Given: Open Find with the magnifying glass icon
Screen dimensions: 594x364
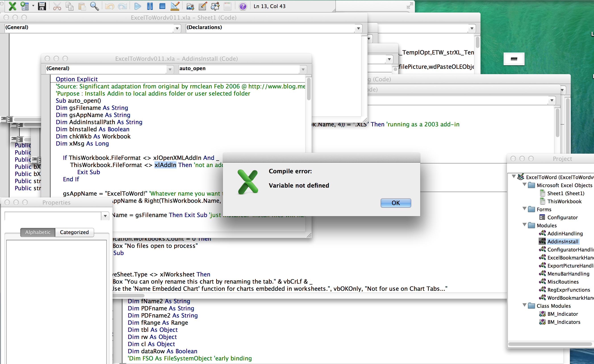Looking at the screenshot, I should [94, 6].
